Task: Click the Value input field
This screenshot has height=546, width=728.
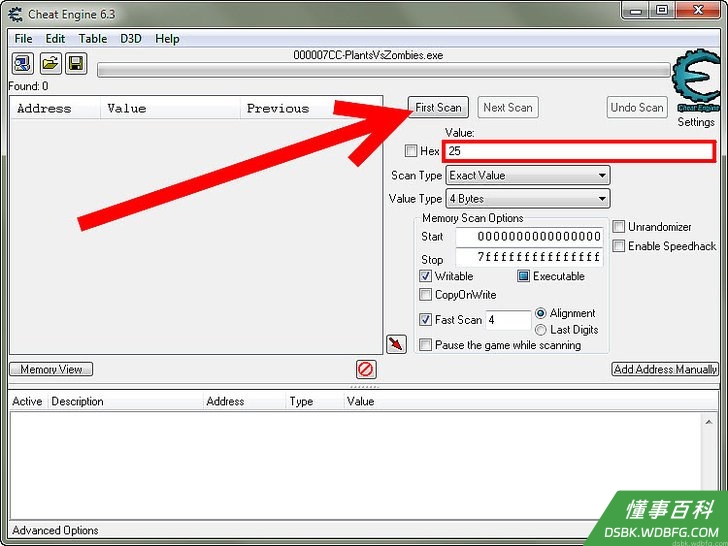Action: (x=578, y=151)
